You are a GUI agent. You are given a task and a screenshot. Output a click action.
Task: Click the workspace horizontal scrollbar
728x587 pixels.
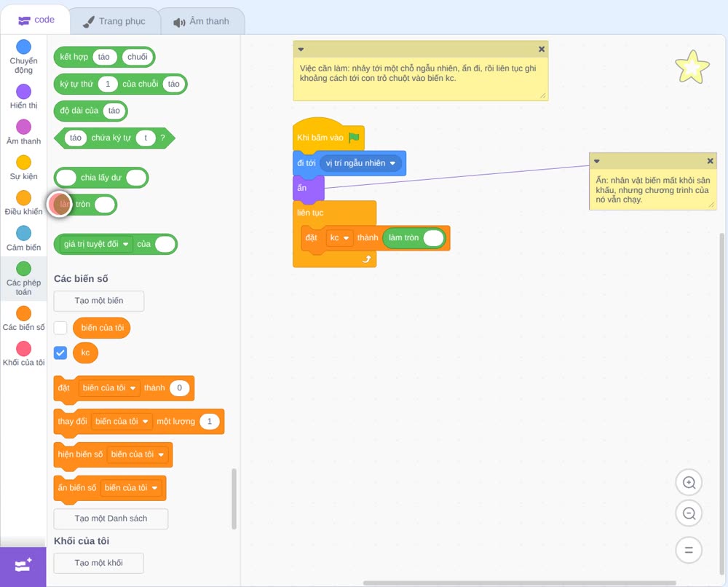[x=519, y=583]
